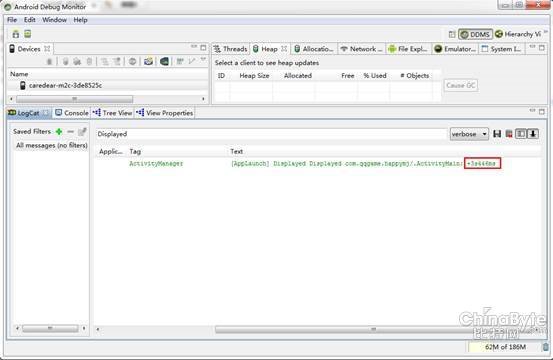Click the garbage collector icon in status bar
Image resolution: width=553 pixels, height=360 pixels.
tap(546, 347)
